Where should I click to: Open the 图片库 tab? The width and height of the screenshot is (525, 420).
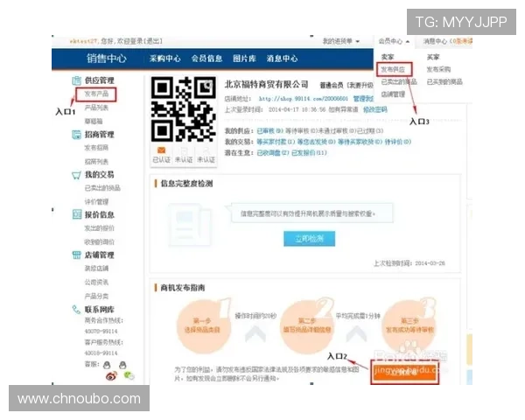[x=244, y=59]
